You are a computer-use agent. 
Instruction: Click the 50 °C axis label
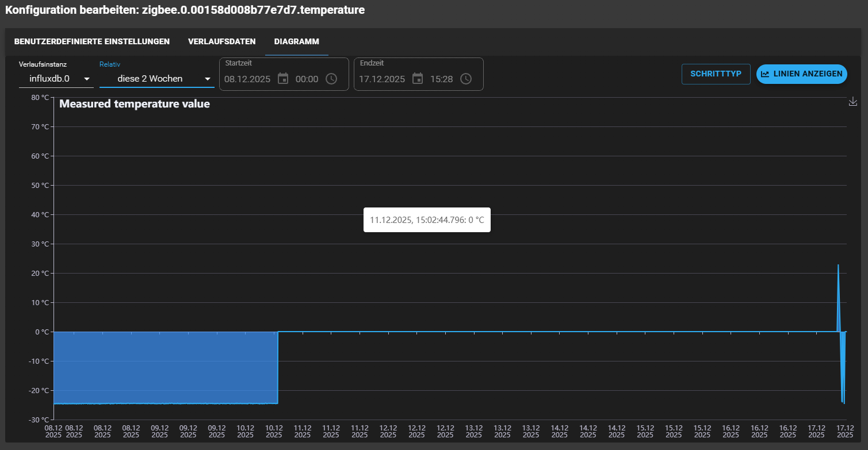pyautogui.click(x=40, y=185)
